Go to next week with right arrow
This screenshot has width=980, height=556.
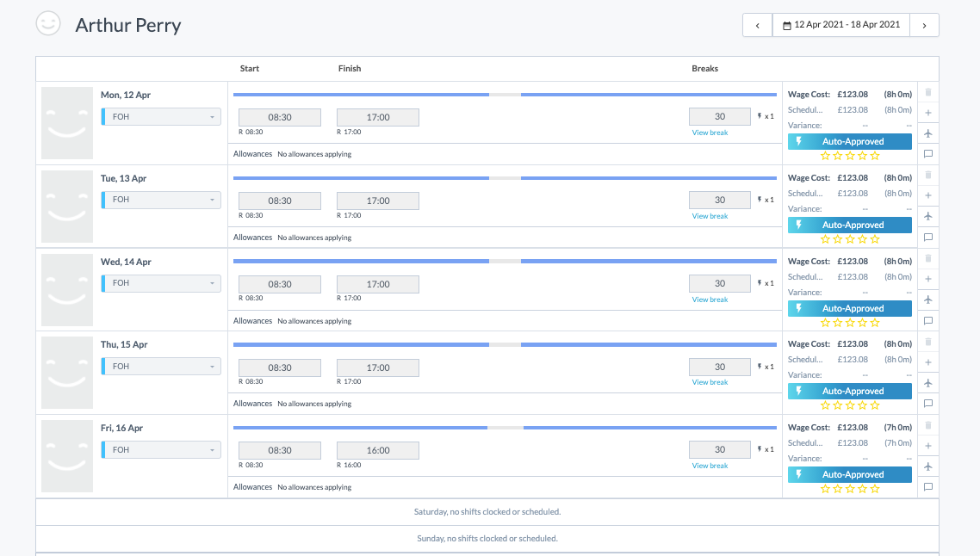pyautogui.click(x=924, y=25)
